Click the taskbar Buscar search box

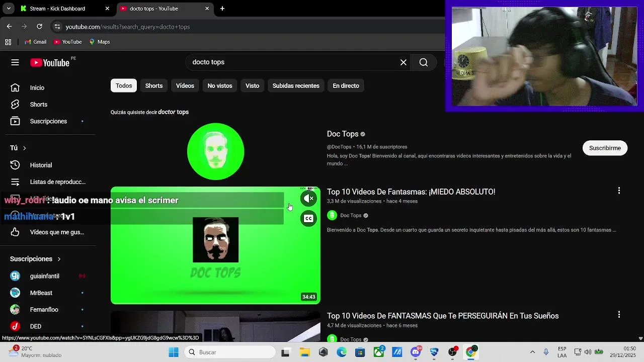pos(229,352)
